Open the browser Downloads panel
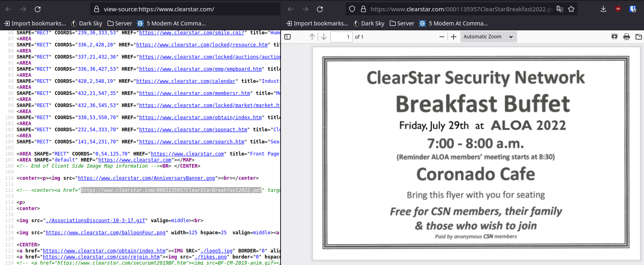Image resolution: width=644 pixels, height=265 pixels. pos(604,9)
